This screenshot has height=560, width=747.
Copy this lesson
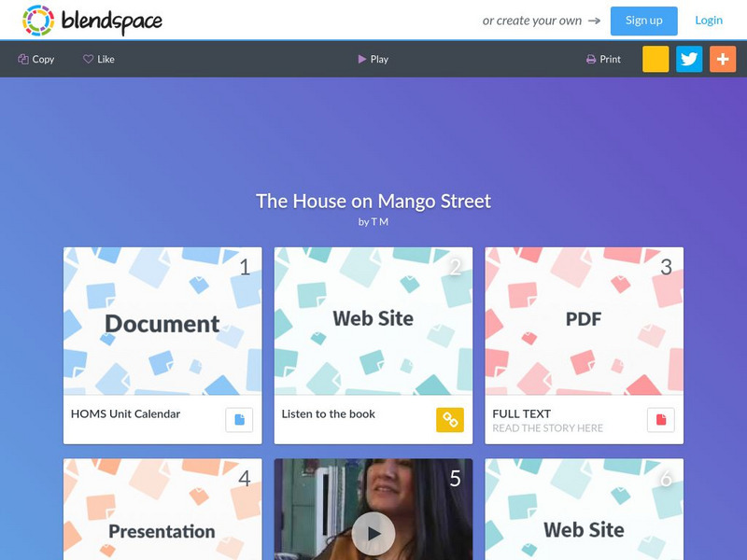36,59
